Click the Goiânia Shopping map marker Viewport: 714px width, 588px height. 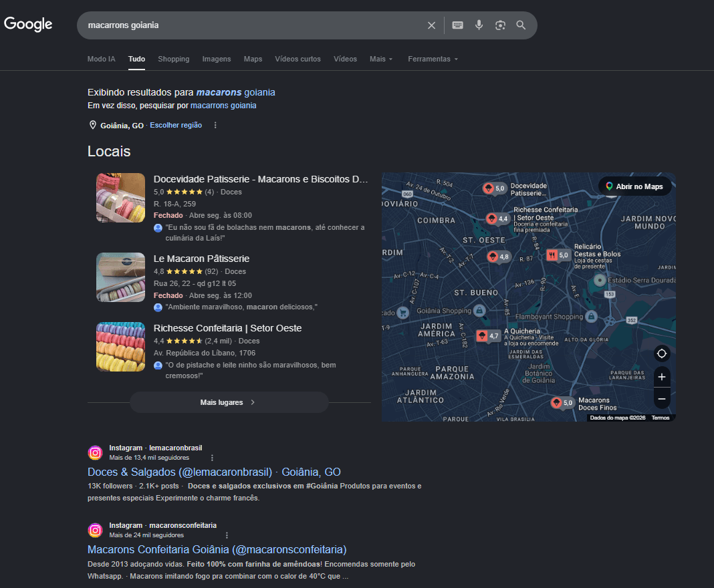(x=479, y=311)
